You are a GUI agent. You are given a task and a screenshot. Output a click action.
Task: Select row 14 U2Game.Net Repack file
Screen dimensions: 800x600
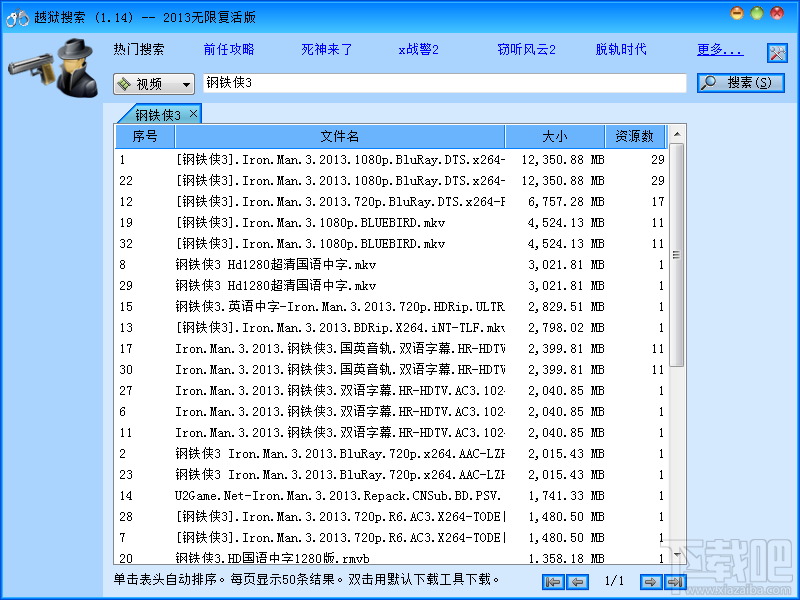392,495
